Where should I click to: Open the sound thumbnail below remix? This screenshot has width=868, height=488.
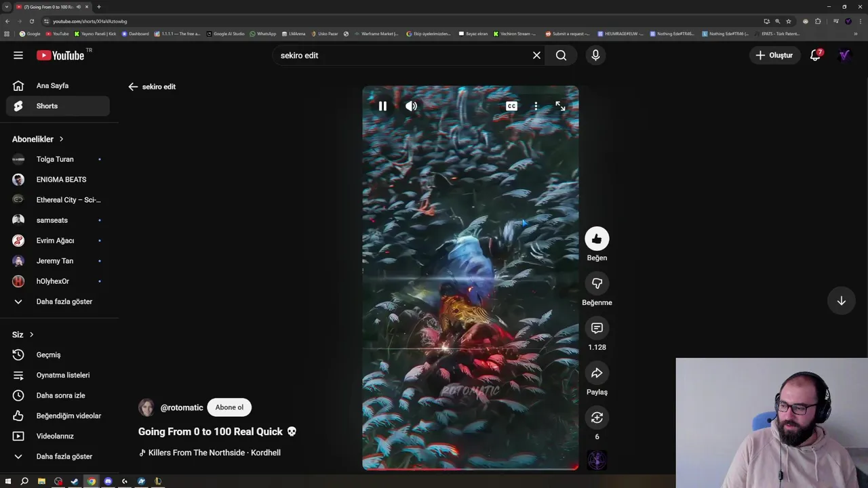597,461
